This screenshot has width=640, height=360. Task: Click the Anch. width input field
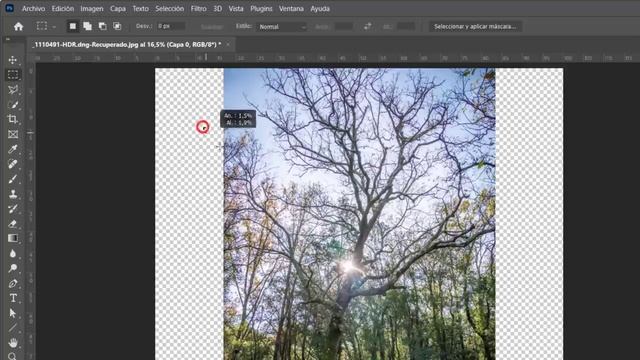coord(344,27)
